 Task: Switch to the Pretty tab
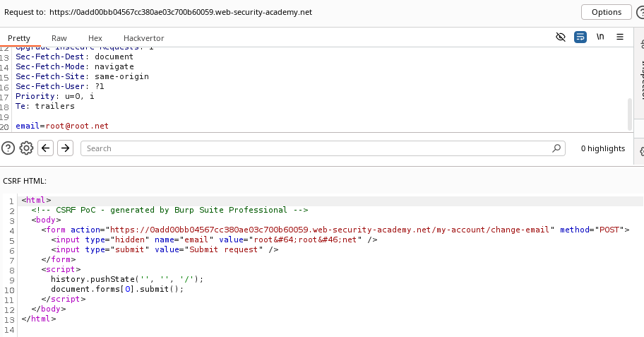coord(19,38)
